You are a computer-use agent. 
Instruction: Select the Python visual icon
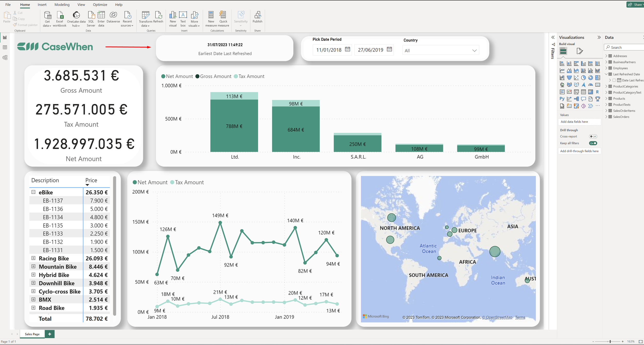tap(562, 99)
